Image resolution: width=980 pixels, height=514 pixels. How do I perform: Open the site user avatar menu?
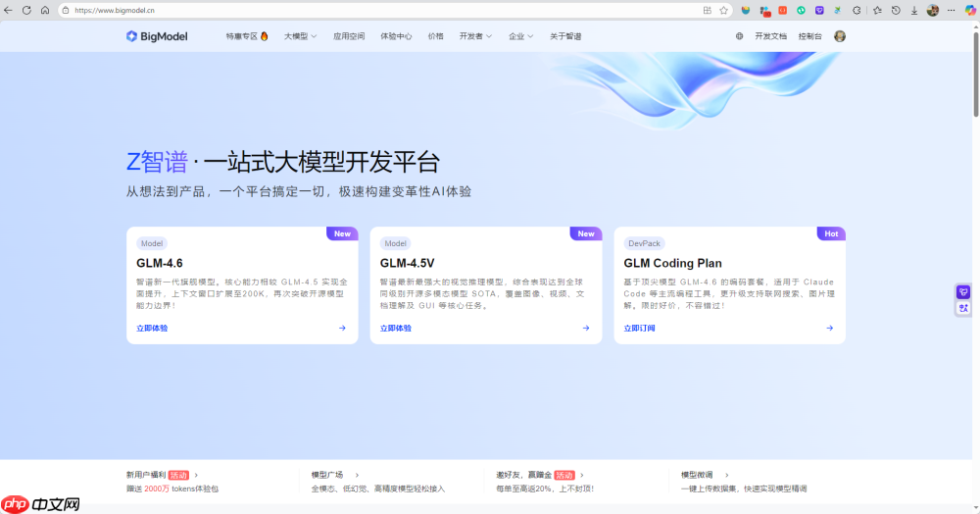pos(840,36)
